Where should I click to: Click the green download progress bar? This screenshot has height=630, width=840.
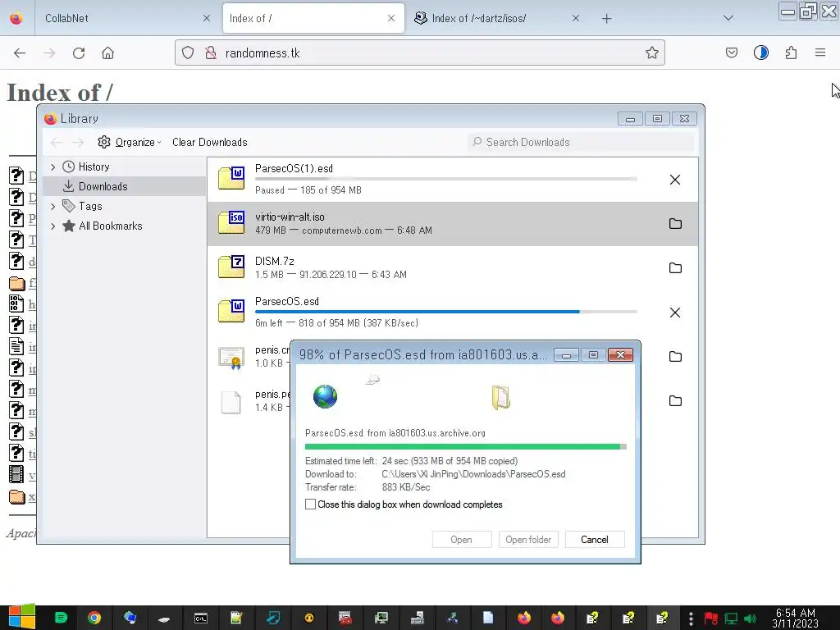click(x=466, y=446)
